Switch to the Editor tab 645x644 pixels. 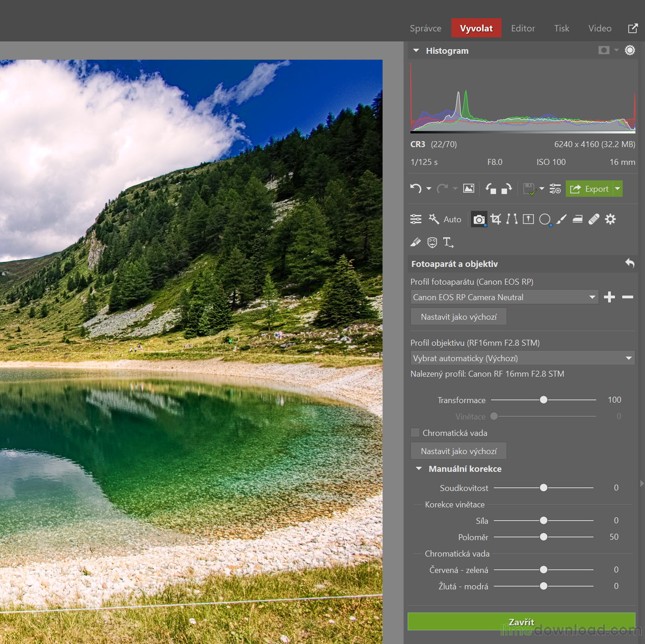(522, 28)
